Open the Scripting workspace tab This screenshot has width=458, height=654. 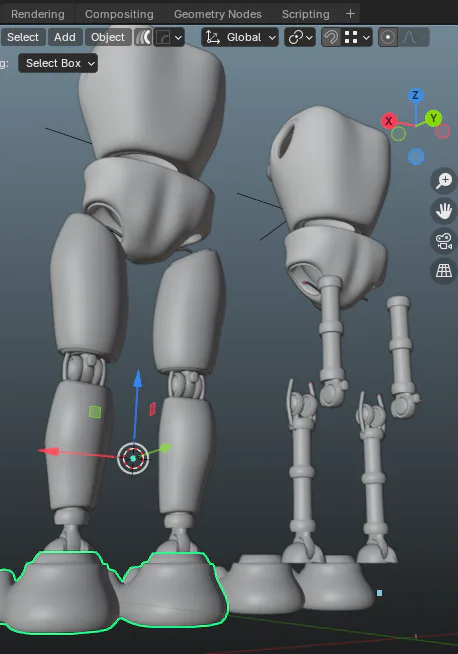(x=306, y=14)
